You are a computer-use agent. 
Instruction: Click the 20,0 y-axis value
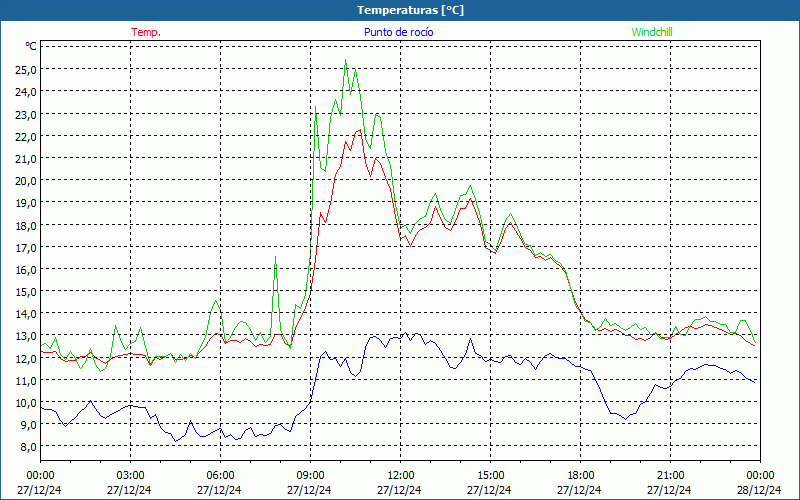(x=26, y=181)
